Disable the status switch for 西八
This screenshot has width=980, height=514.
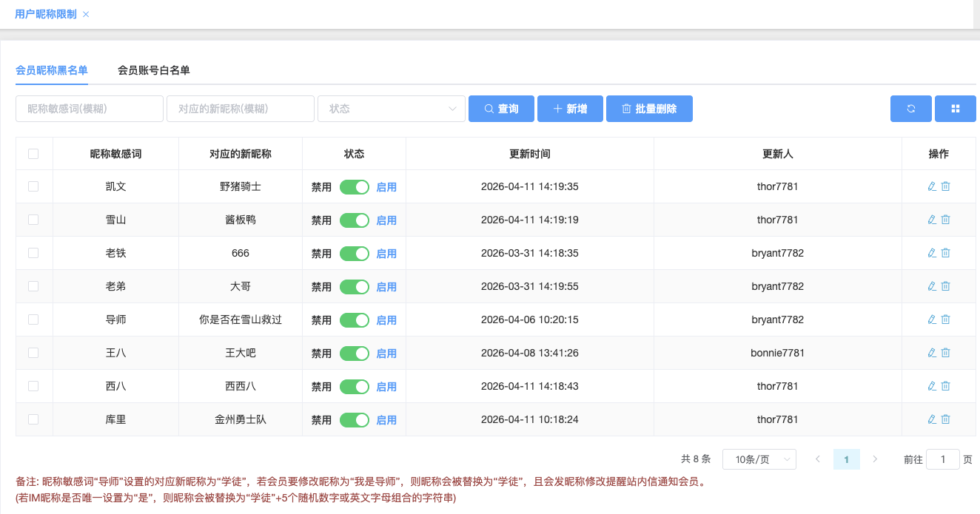click(354, 387)
